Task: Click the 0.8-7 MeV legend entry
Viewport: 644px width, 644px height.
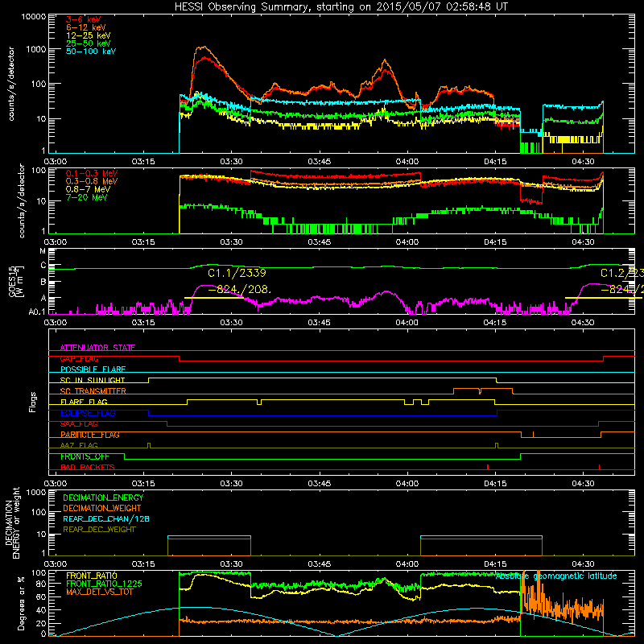Action: (88, 189)
